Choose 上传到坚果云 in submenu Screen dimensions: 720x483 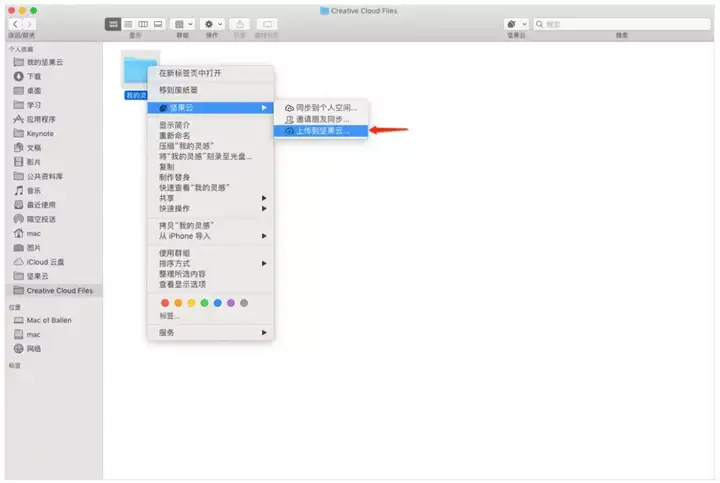(x=321, y=131)
